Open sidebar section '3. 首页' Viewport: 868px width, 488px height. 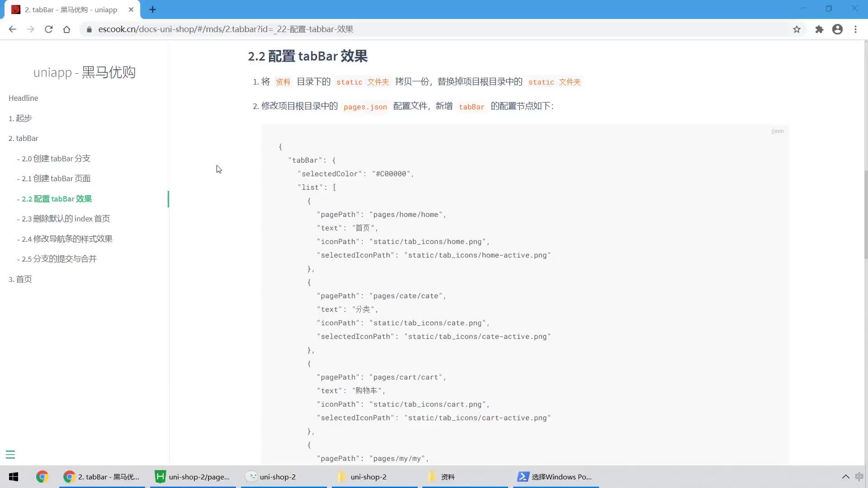pyautogui.click(x=20, y=279)
